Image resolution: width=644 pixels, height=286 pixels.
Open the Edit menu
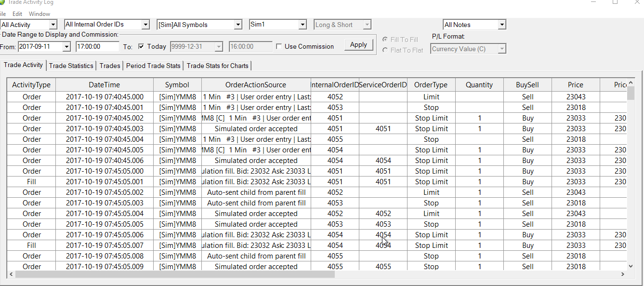pyautogui.click(x=17, y=14)
